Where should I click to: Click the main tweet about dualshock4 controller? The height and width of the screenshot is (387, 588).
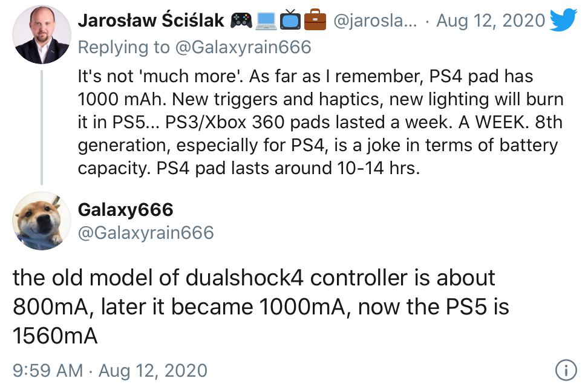tap(261, 307)
